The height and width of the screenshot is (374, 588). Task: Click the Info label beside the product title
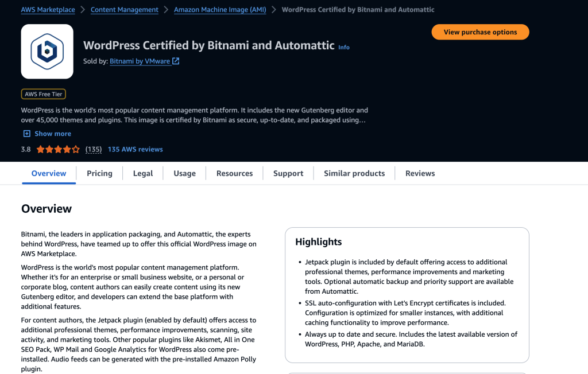[343, 47]
